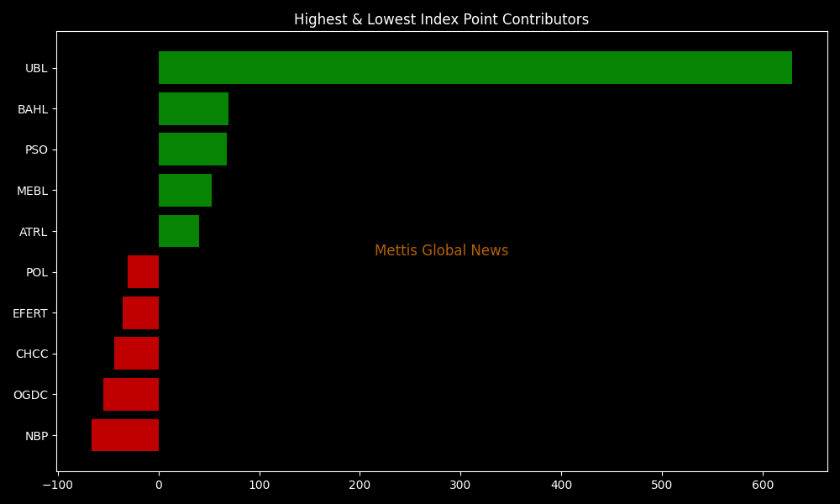Image resolution: width=840 pixels, height=504 pixels.
Task: Click the red EFERT bar
Action: click(x=141, y=312)
